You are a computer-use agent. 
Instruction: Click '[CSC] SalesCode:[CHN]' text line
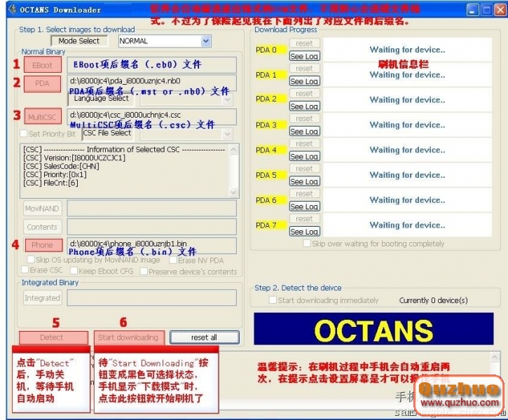tap(61, 167)
